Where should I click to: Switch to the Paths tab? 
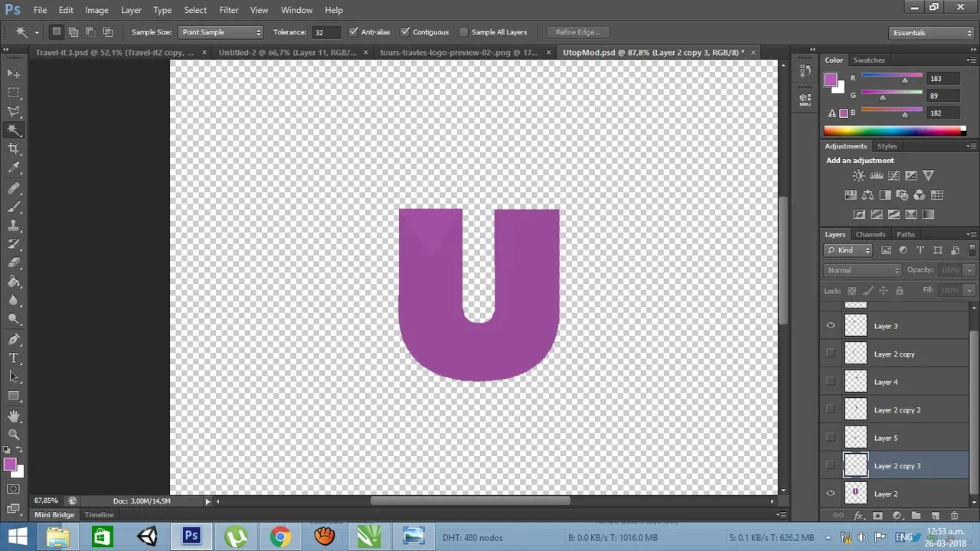(x=906, y=234)
